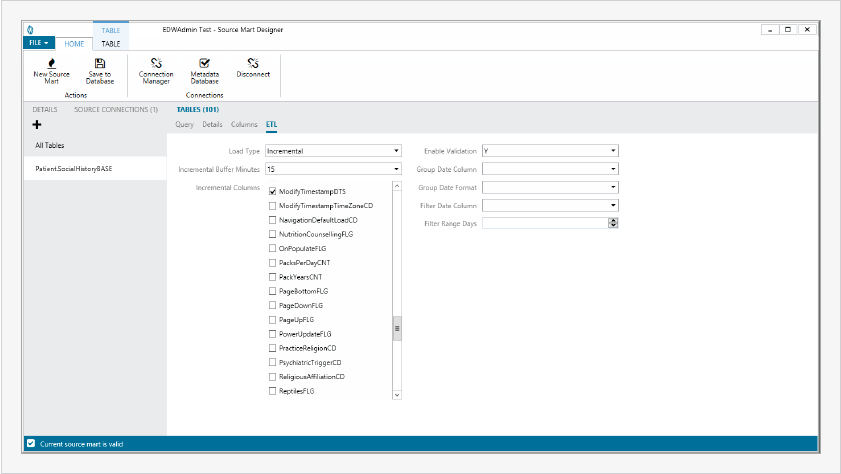Add a table with plus icon

point(36,124)
